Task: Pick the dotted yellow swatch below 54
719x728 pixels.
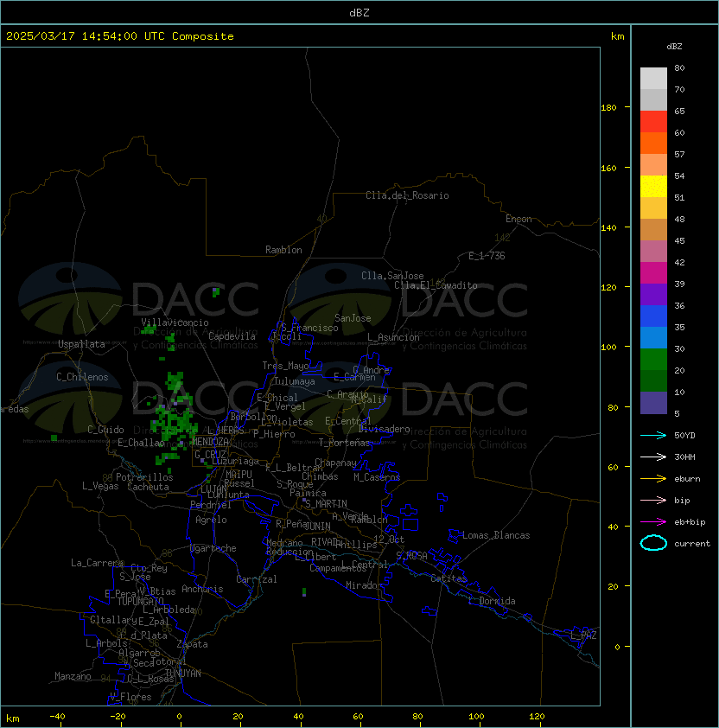Action: click(x=653, y=187)
